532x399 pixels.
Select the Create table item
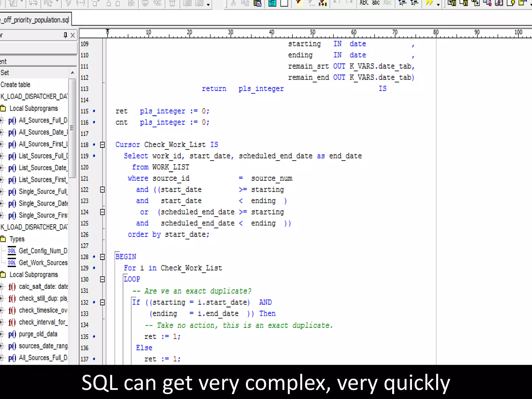[x=15, y=85]
